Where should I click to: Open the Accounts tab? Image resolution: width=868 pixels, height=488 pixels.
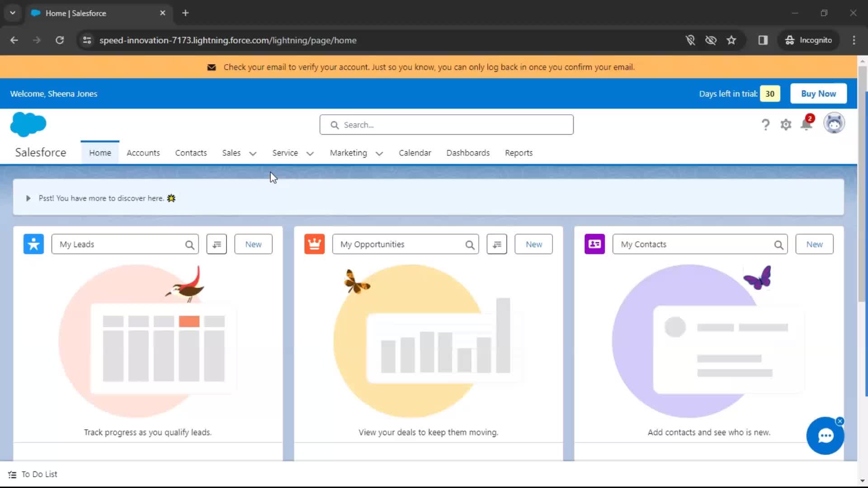[x=143, y=153]
